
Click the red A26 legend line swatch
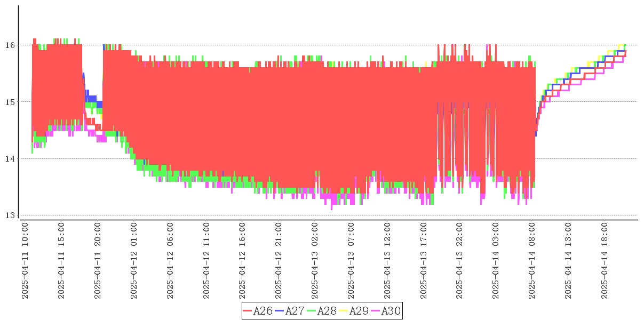tap(248, 311)
